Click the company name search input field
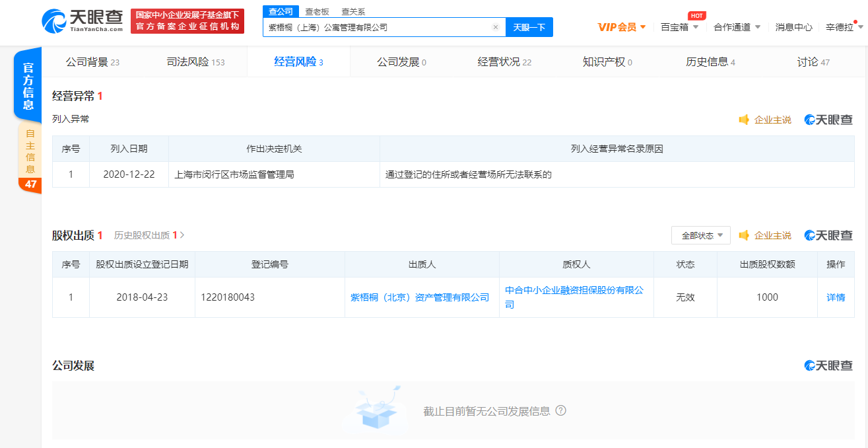Viewport: 868px width, 448px height. pyautogui.click(x=376, y=27)
